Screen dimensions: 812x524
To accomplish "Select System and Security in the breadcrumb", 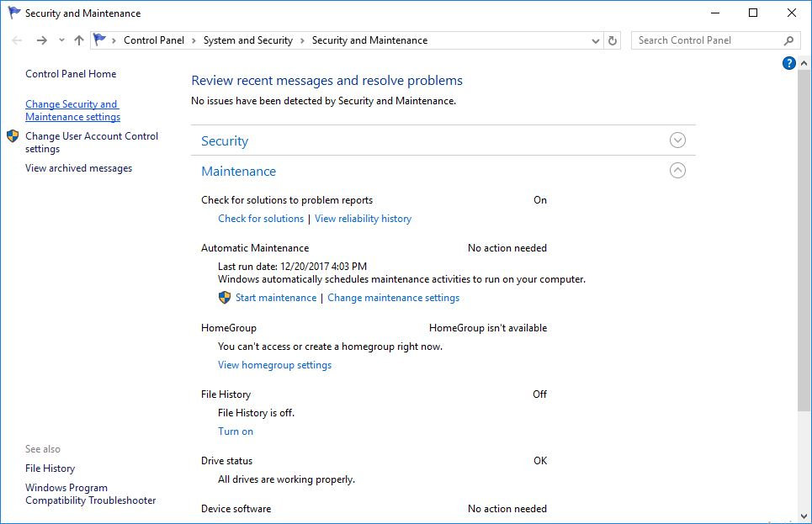I will tap(247, 40).
